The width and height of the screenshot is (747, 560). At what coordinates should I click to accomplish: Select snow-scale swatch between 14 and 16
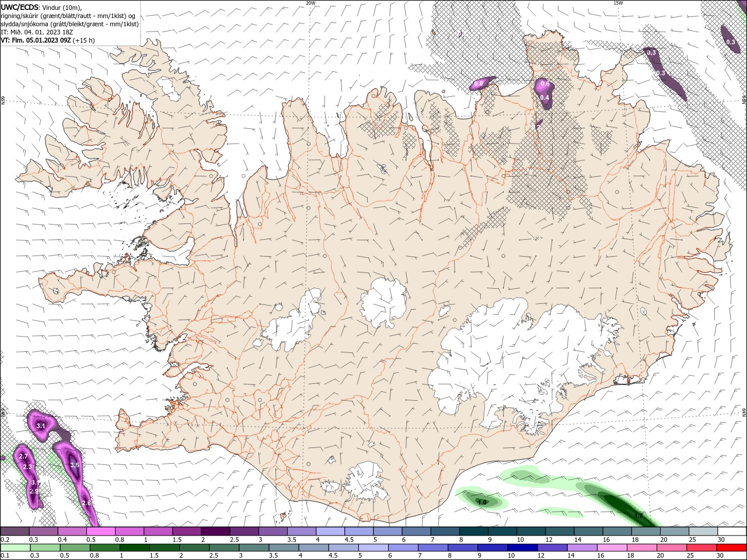pos(589,531)
